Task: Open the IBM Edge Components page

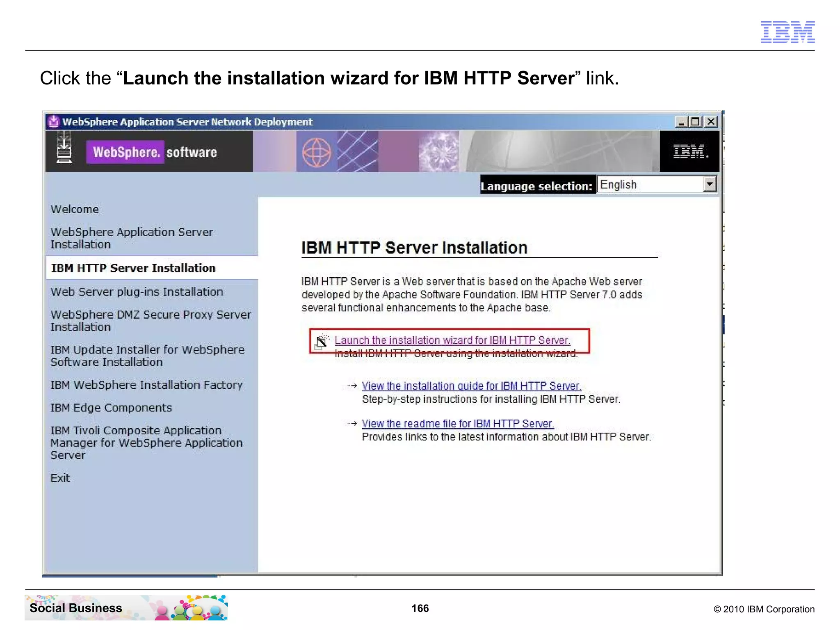Action: (111, 408)
